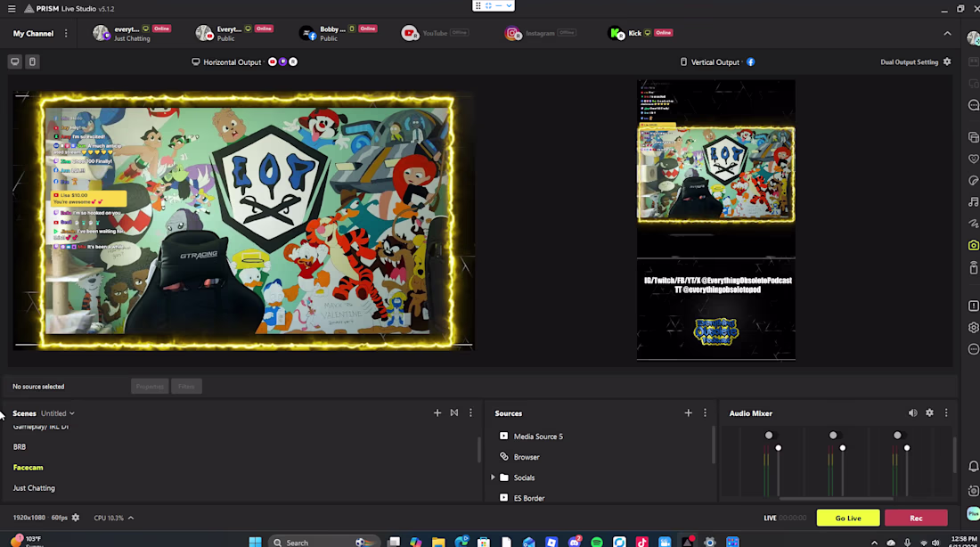Switch to vertical preview layout icon

pos(32,61)
